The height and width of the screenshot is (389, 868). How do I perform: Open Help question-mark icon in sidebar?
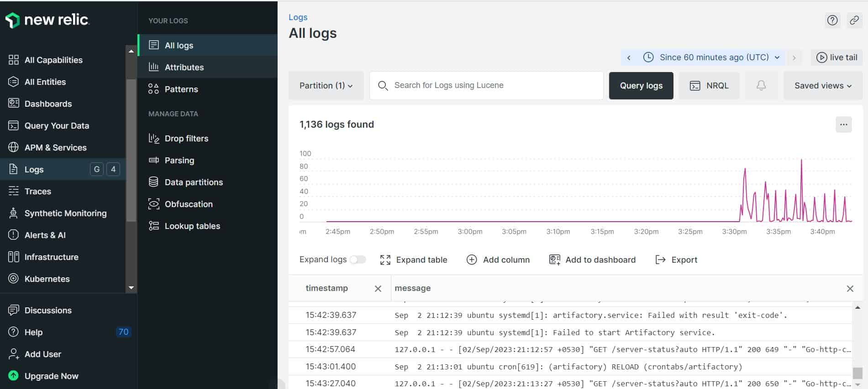[x=14, y=332]
